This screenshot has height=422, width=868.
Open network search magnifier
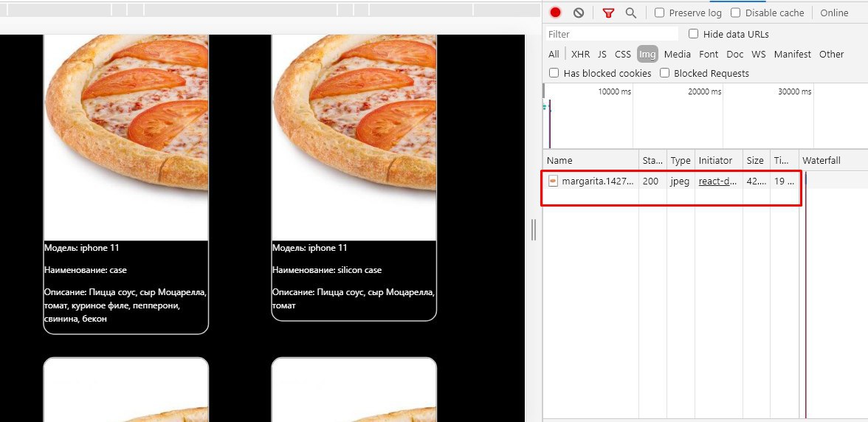click(630, 13)
